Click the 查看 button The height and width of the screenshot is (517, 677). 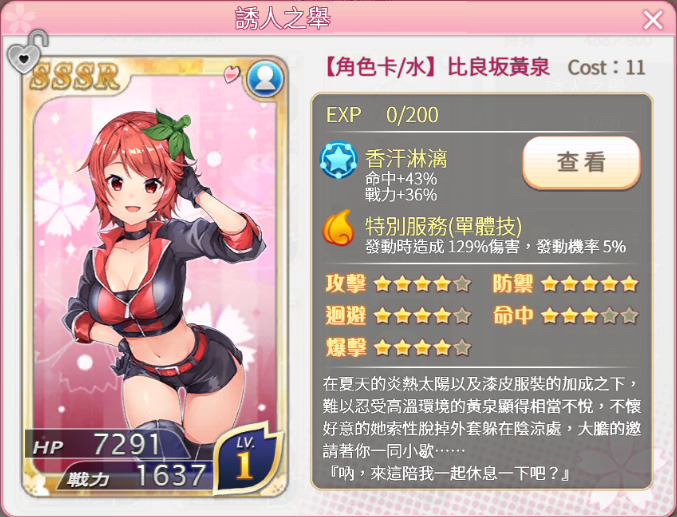(x=581, y=162)
